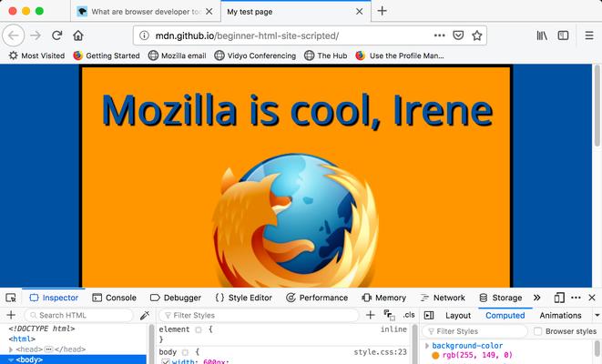The width and height of the screenshot is (602, 364).
Task: Click the head ellipsis badge
Action: tap(48, 349)
